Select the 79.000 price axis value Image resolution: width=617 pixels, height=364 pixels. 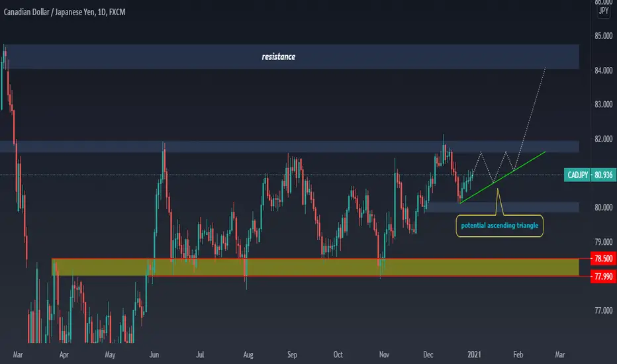tap(603, 242)
